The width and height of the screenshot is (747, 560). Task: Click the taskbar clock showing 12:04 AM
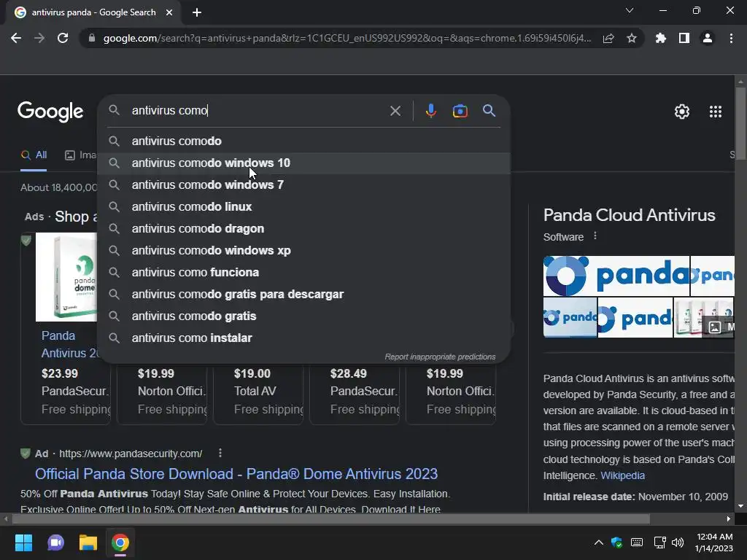pyautogui.click(x=713, y=542)
